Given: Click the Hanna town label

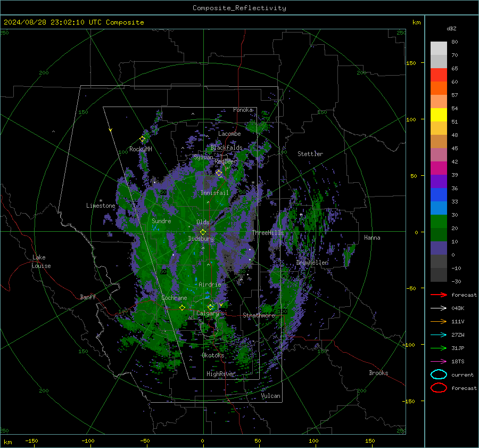Looking at the screenshot, I should pyautogui.click(x=372, y=238).
